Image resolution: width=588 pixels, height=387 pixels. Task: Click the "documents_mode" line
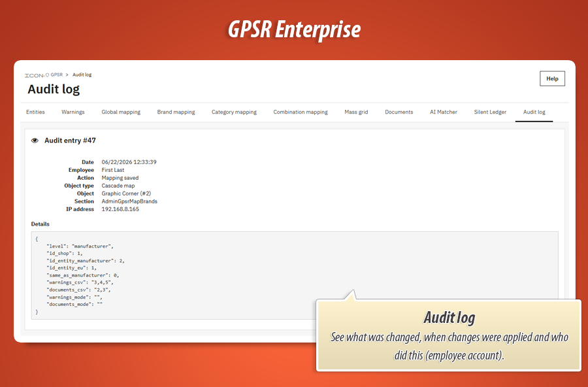74,305
